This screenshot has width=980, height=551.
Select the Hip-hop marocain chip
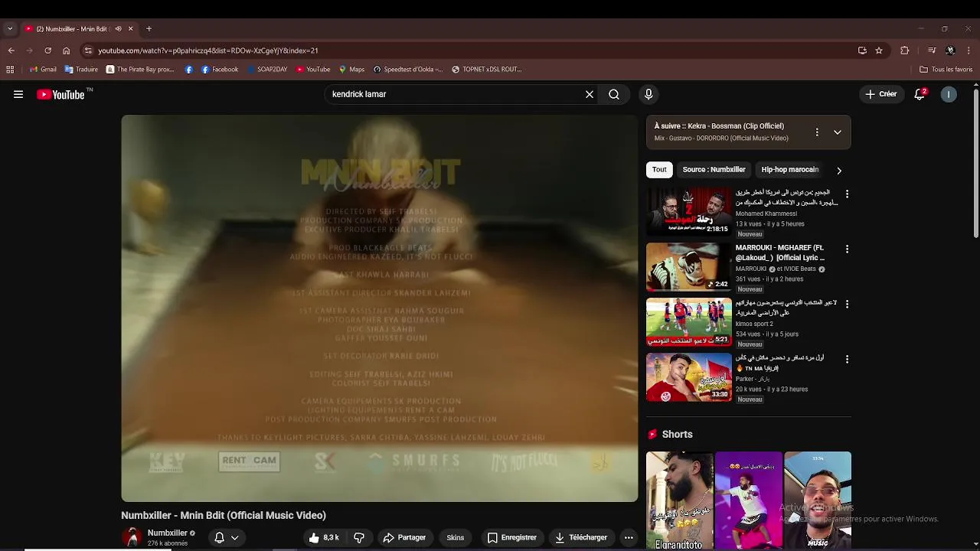click(x=789, y=170)
